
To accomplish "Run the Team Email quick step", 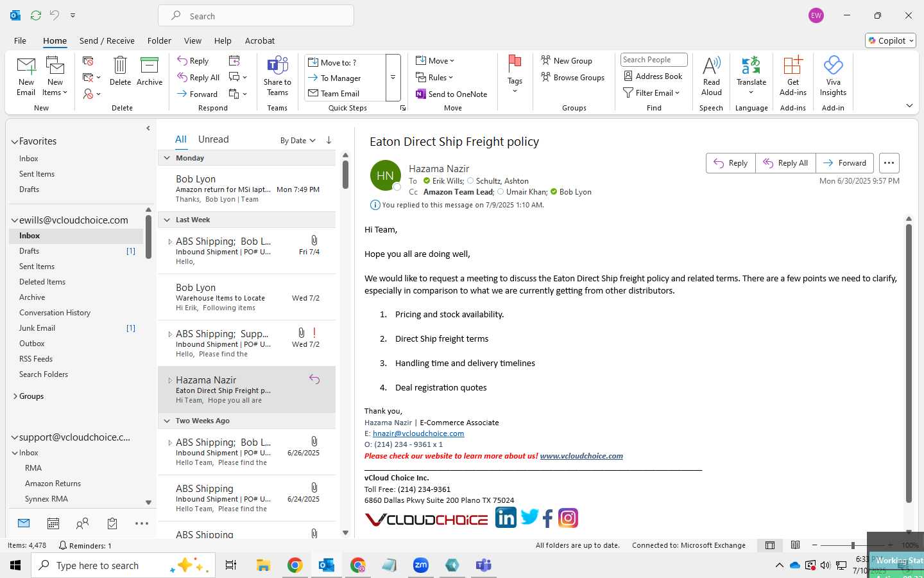I will (345, 94).
